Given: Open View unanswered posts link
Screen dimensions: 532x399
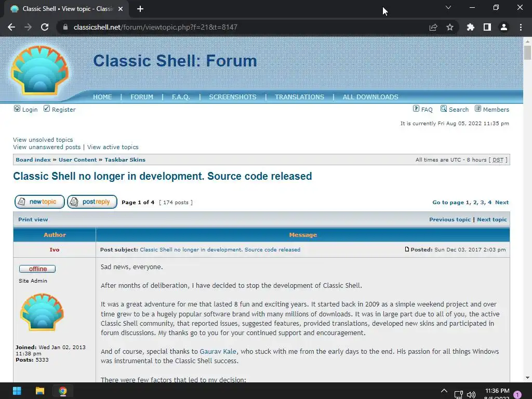Looking at the screenshot, I should click(x=47, y=147).
